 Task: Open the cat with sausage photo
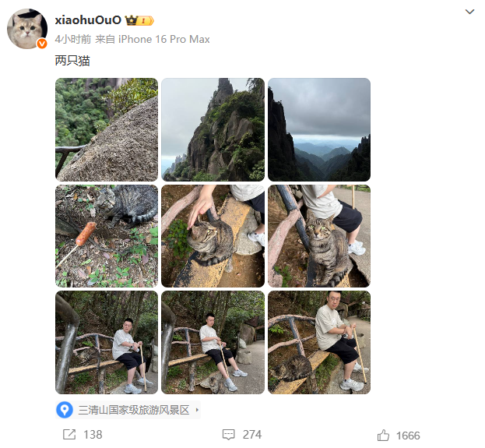[x=107, y=236]
